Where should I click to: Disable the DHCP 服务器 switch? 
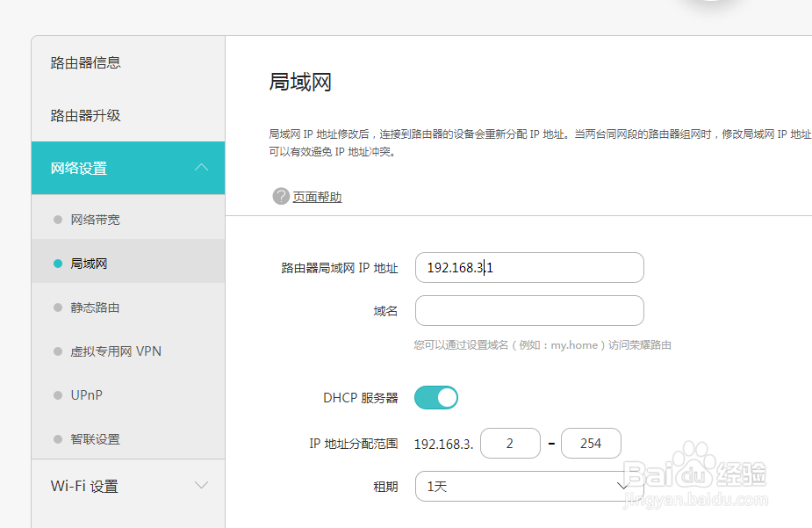(436, 397)
